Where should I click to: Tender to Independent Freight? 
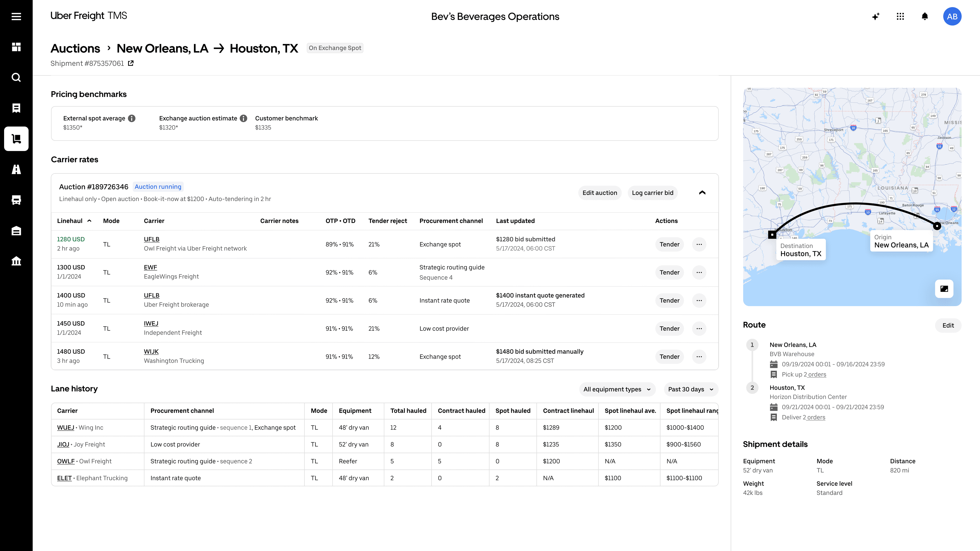pyautogui.click(x=669, y=329)
